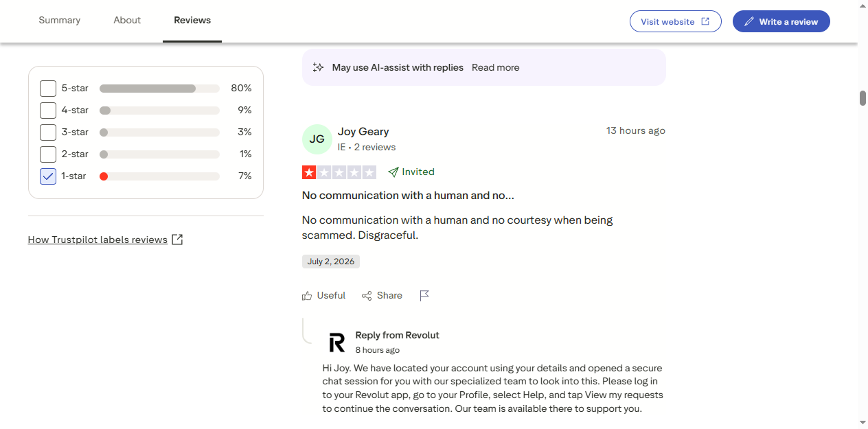Check the 4-star filter checkbox

point(48,111)
